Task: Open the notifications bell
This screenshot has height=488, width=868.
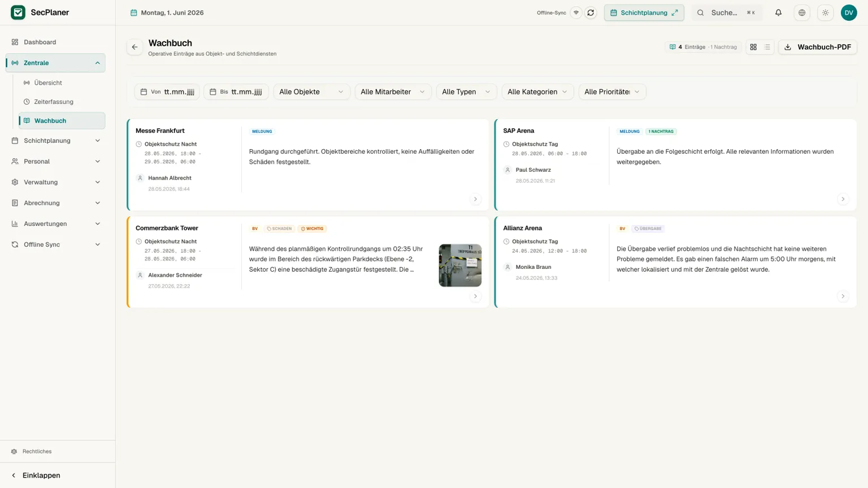Action: point(778,12)
